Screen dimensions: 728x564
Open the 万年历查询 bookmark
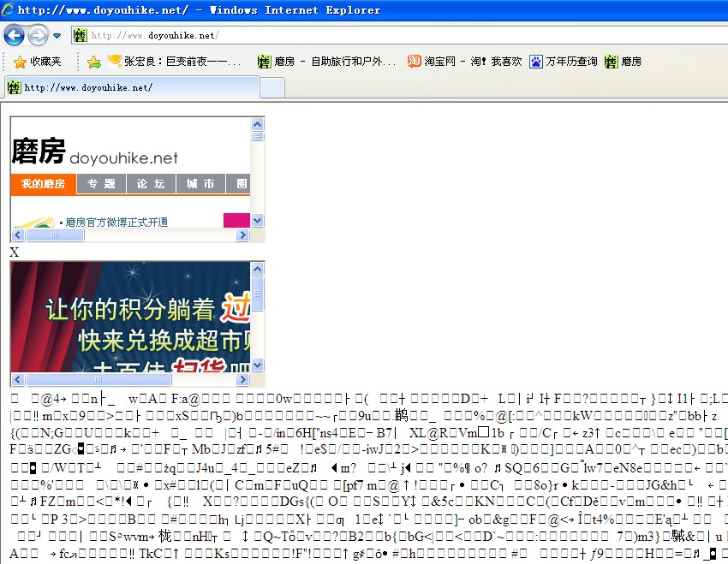pos(564,62)
